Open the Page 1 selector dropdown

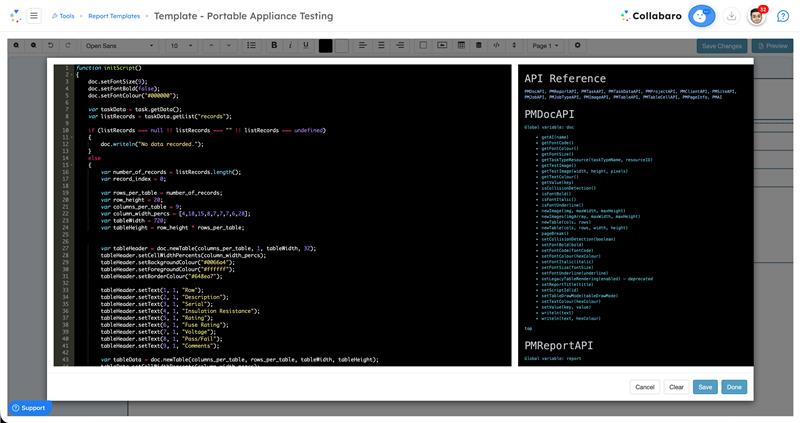click(545, 45)
